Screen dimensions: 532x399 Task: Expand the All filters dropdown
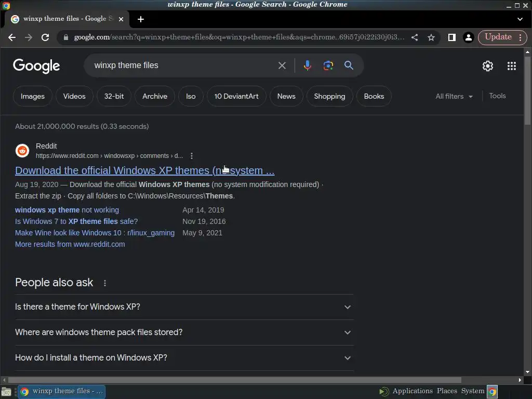coord(454,96)
